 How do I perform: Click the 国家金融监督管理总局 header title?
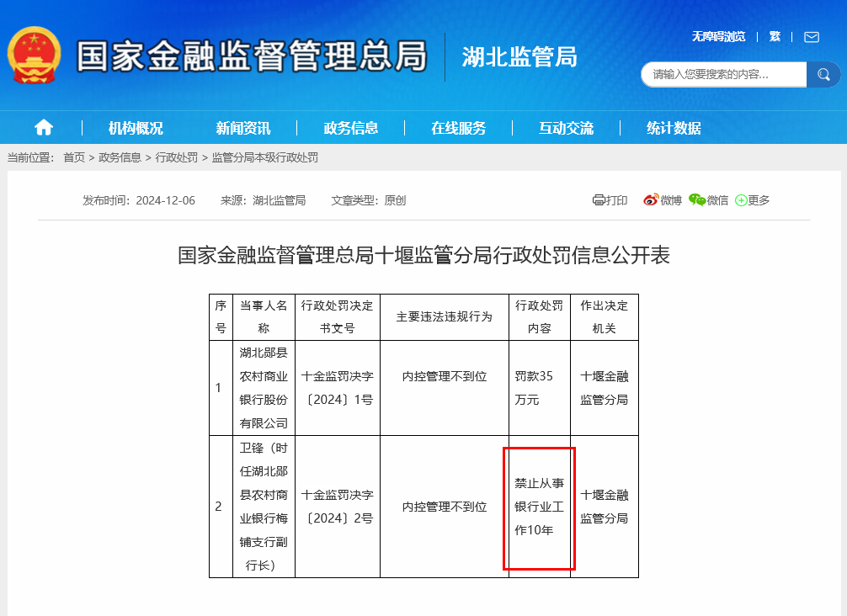(252, 56)
